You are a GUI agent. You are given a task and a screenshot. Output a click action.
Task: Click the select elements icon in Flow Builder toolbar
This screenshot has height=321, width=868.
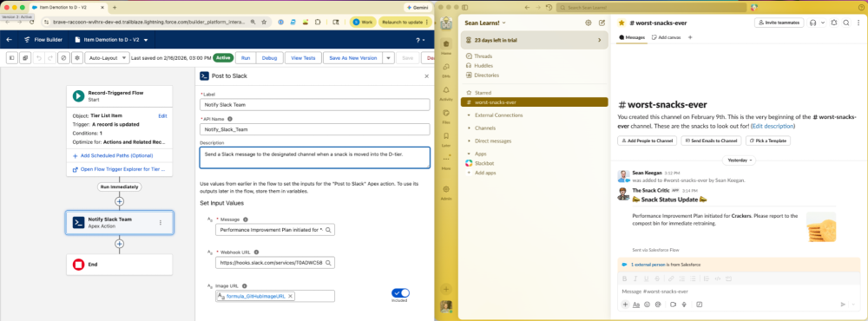tap(25, 57)
